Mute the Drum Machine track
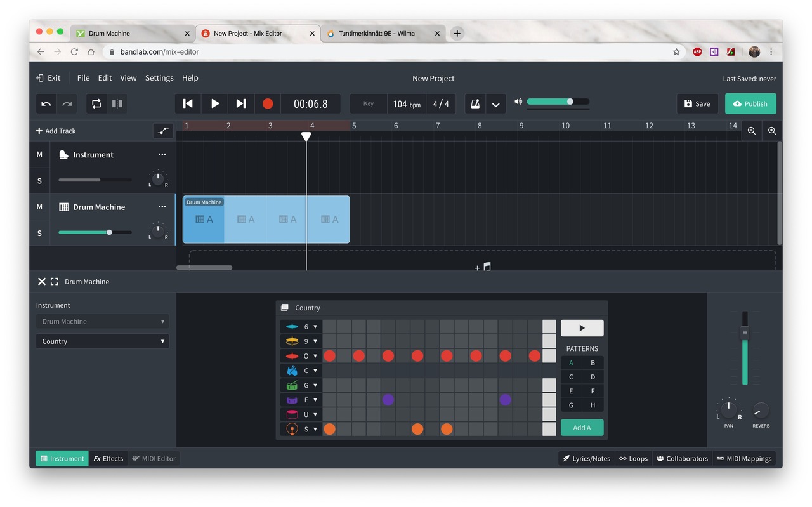The image size is (812, 507). pyautogui.click(x=39, y=207)
